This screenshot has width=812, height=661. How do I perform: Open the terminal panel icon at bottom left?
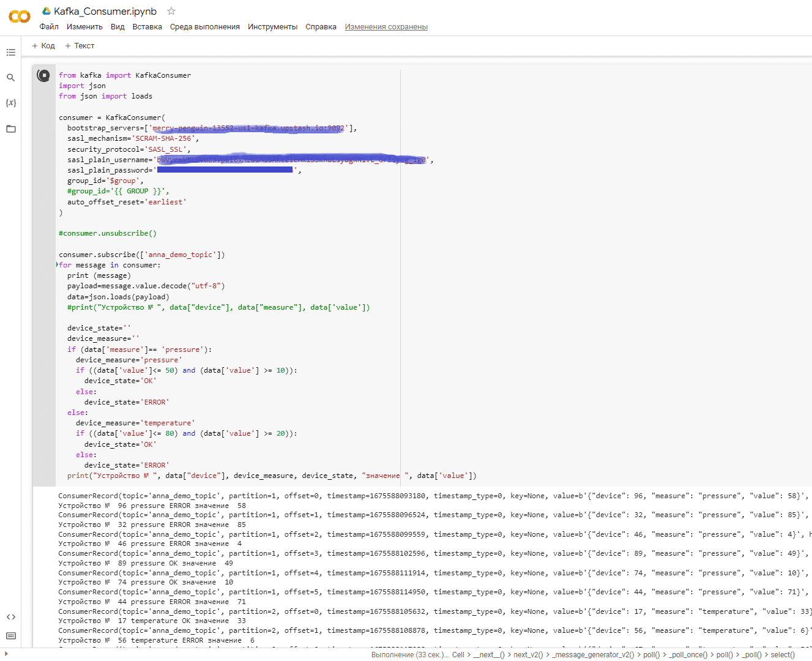(10, 636)
